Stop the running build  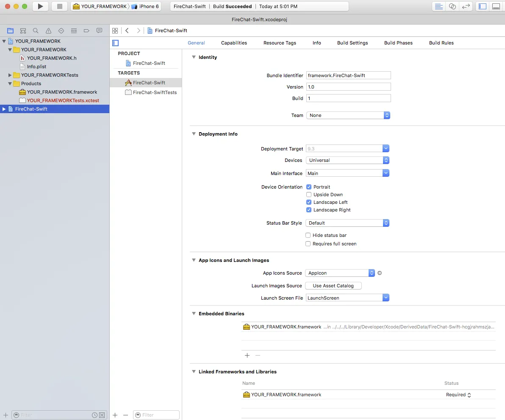(x=60, y=6)
